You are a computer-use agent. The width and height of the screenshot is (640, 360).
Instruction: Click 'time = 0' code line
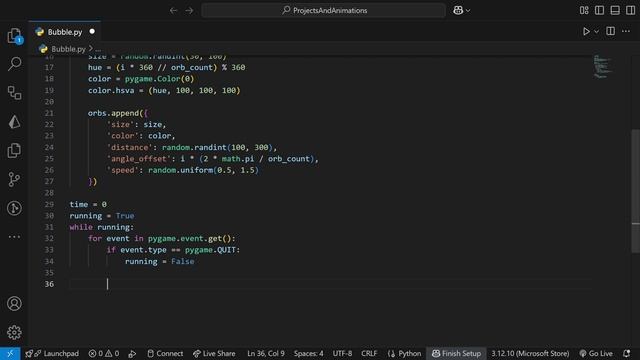pyautogui.click(x=88, y=204)
